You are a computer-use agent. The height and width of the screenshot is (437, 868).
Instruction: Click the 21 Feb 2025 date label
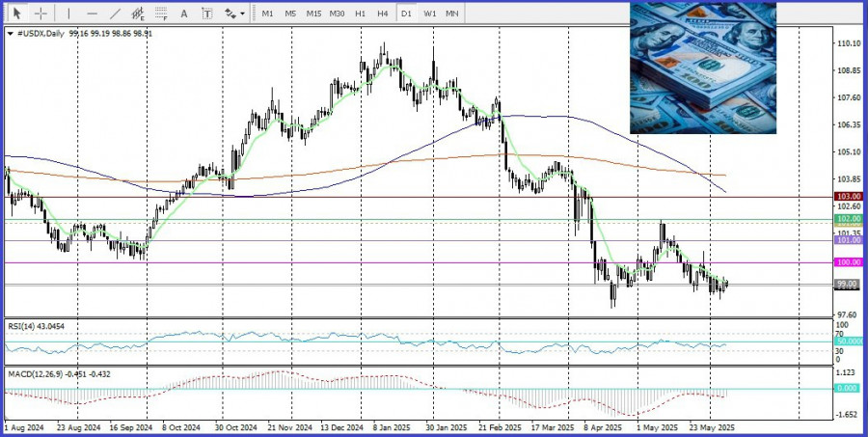coord(501,428)
